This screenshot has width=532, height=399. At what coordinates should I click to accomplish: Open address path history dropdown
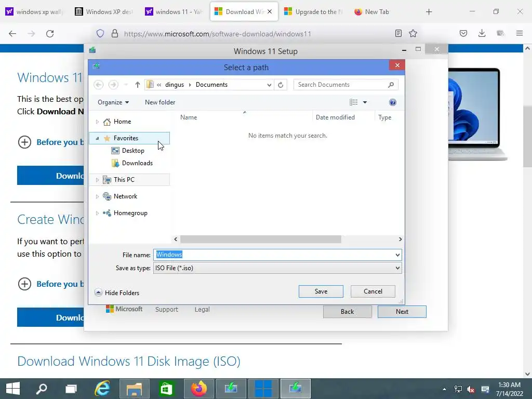tap(269, 85)
